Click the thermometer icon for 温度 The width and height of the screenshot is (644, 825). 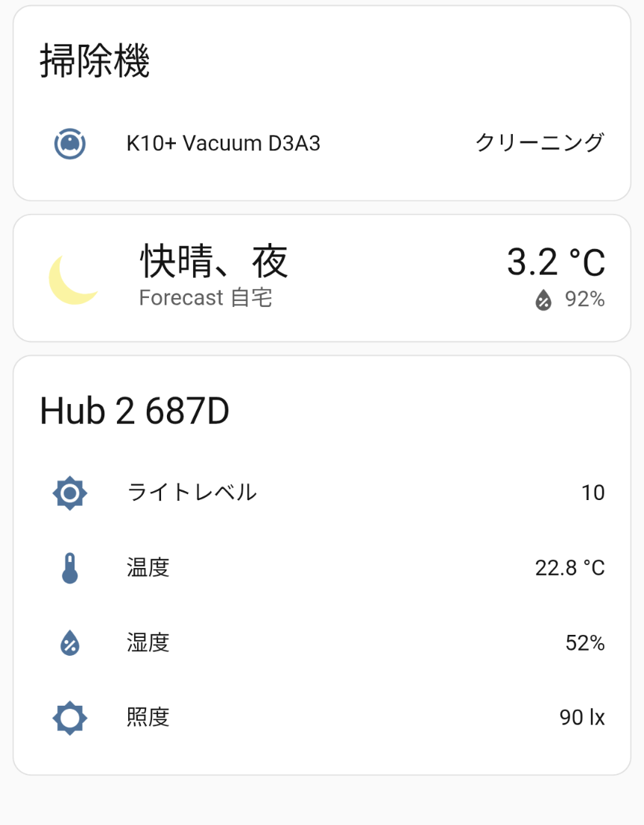pyautogui.click(x=70, y=568)
